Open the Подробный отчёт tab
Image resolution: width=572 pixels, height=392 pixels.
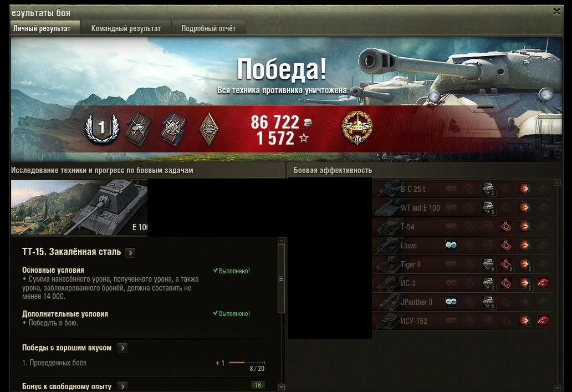point(208,28)
